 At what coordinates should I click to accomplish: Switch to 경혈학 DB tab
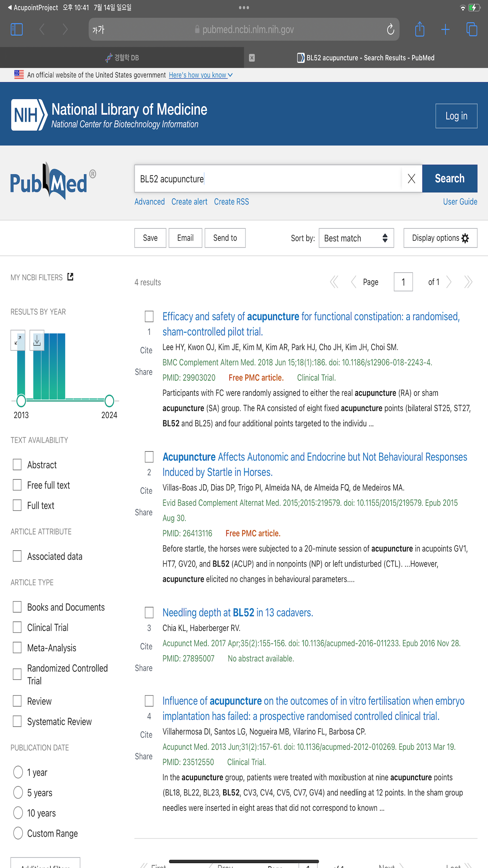[122, 58]
